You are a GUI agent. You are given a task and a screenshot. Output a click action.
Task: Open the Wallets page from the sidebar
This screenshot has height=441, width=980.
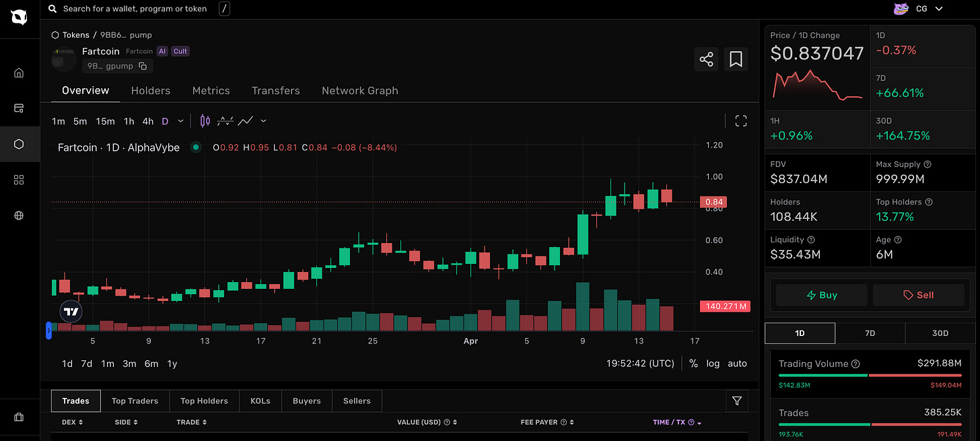(19, 108)
